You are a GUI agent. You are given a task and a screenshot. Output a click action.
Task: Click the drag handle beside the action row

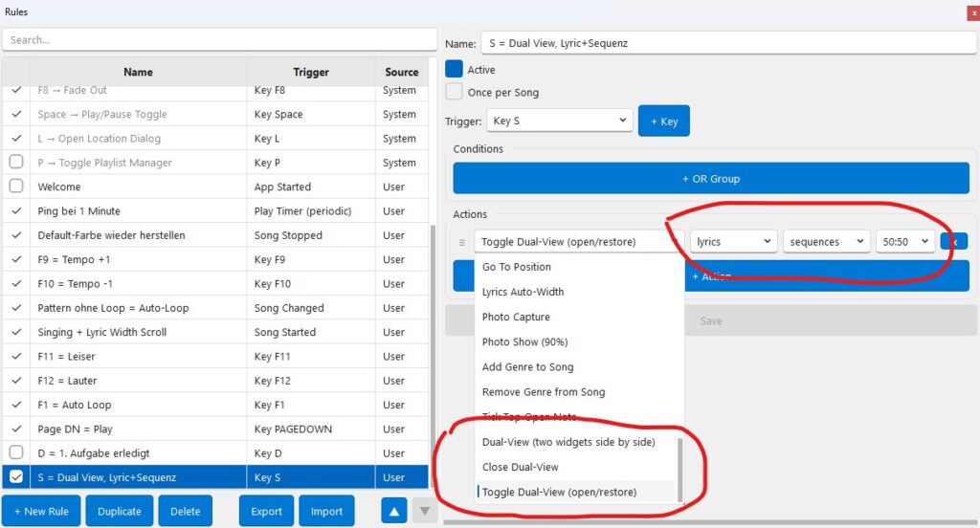(x=462, y=242)
